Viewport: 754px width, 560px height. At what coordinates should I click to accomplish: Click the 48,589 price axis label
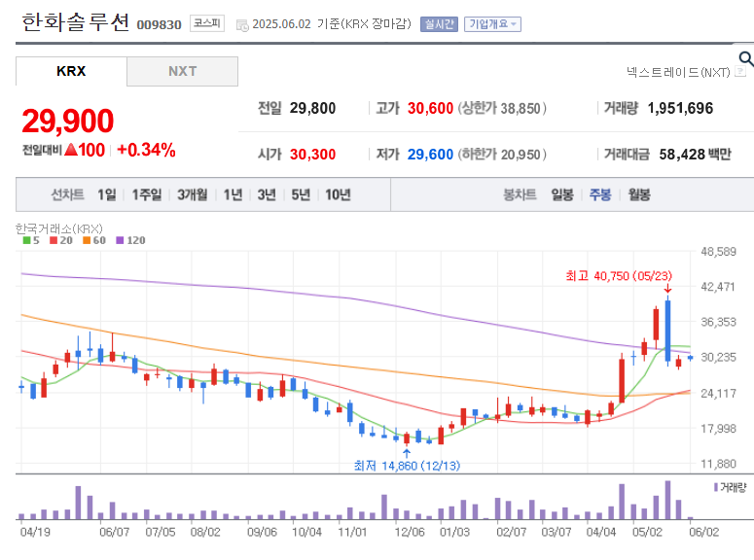[718, 252]
